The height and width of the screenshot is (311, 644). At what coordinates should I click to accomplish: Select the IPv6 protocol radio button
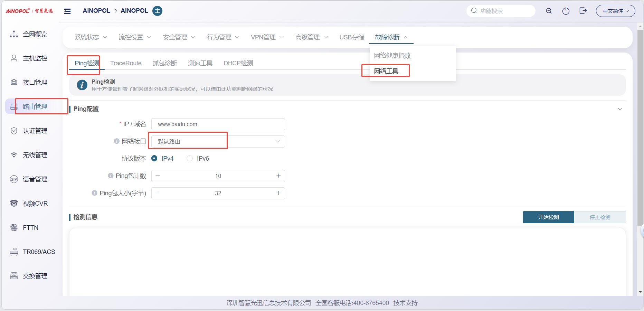tap(190, 159)
